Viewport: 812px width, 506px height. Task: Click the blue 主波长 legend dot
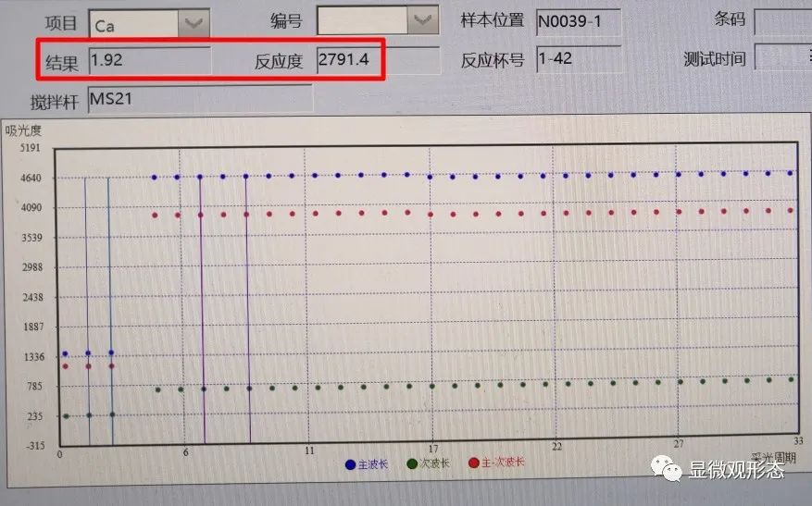[350, 464]
